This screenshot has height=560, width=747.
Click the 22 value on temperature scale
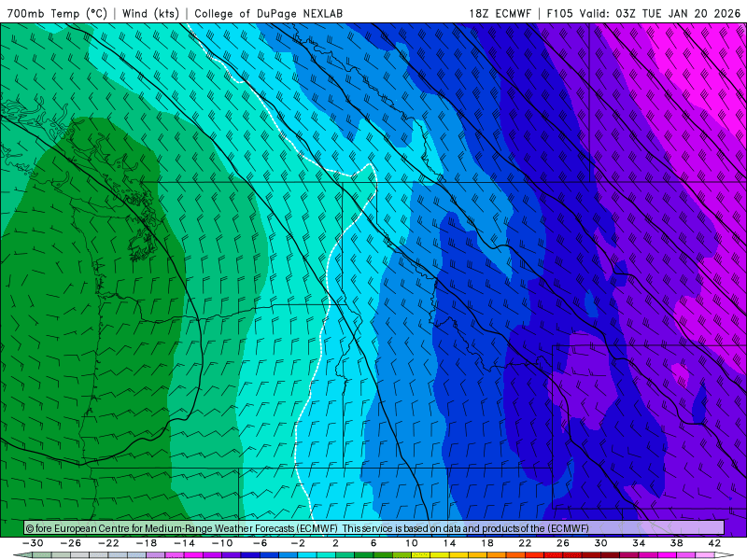(525, 543)
